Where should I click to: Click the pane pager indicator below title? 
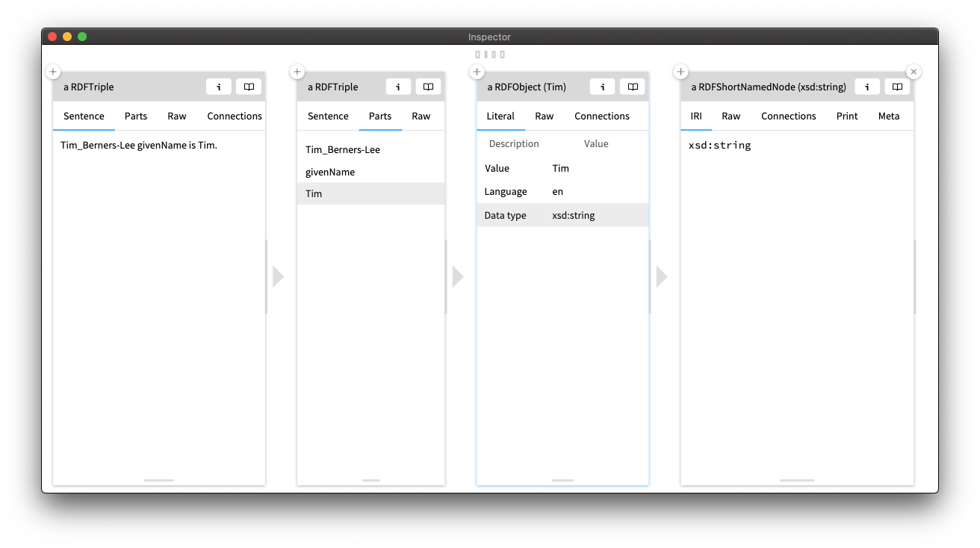point(490,55)
